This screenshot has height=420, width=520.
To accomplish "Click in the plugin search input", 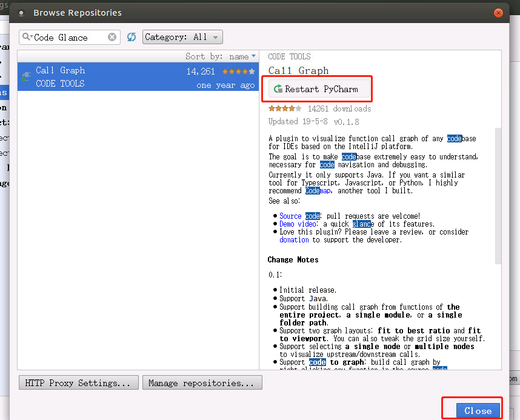I will coord(70,37).
